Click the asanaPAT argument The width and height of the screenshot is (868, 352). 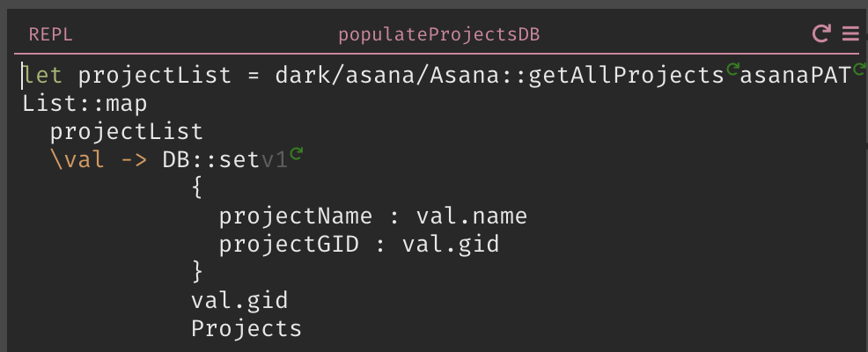(795, 76)
